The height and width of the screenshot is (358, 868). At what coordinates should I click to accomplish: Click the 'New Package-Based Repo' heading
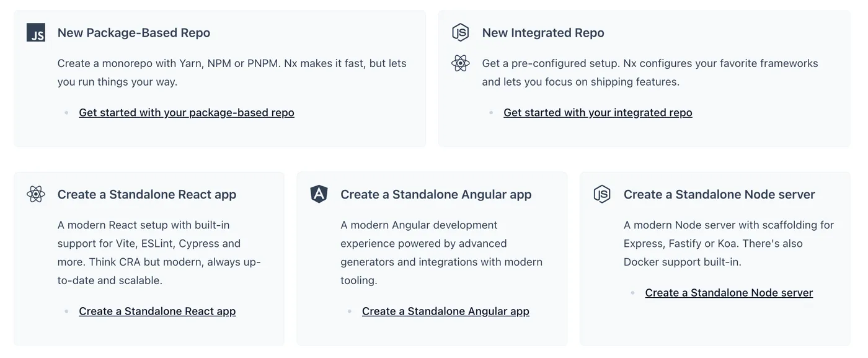pos(133,33)
